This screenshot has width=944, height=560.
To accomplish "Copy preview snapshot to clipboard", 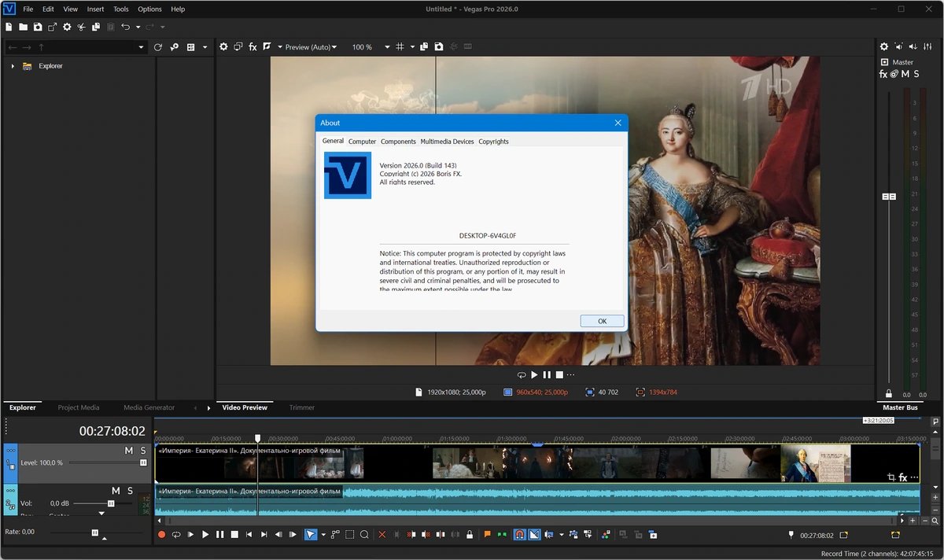I will pyautogui.click(x=424, y=47).
